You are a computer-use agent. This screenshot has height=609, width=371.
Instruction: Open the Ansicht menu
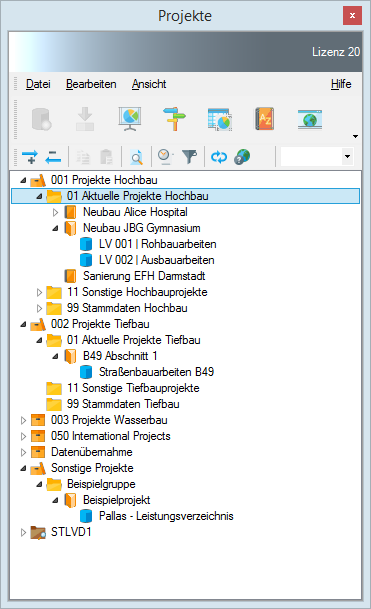pos(149,84)
